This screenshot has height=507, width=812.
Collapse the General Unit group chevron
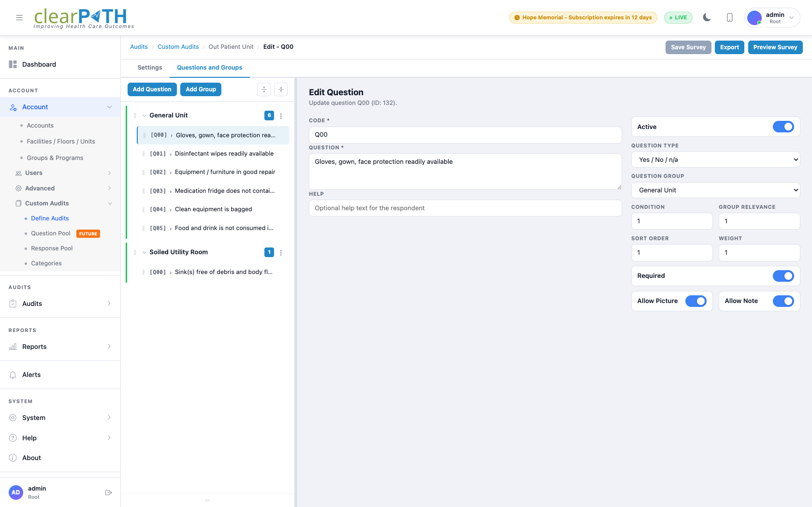coord(144,116)
